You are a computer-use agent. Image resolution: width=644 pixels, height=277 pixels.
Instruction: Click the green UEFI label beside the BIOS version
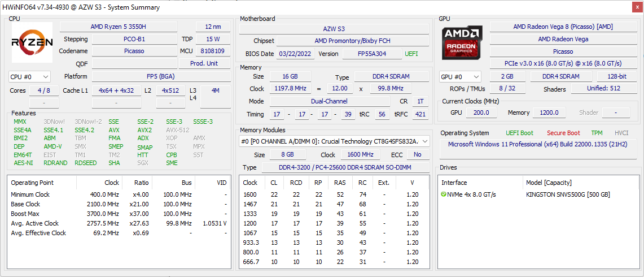(x=411, y=54)
